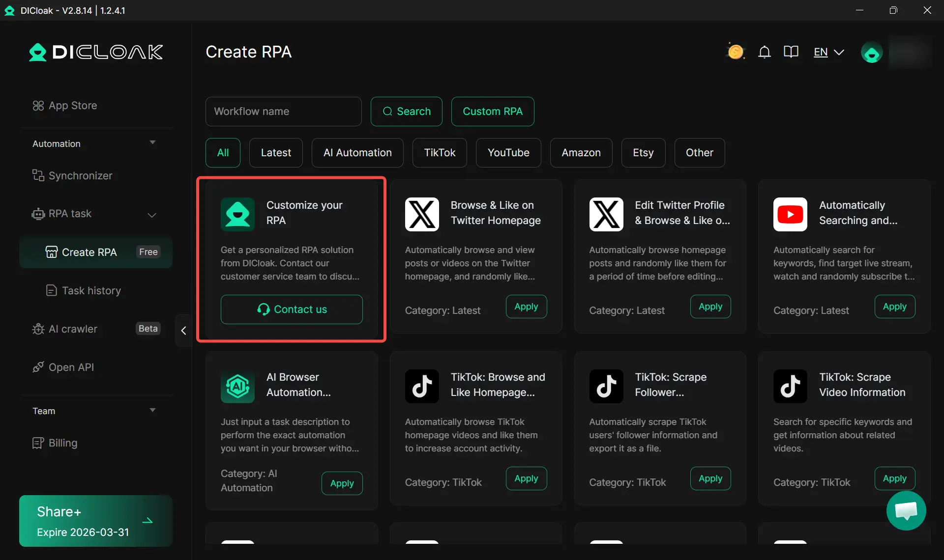Image resolution: width=944 pixels, height=560 pixels.
Task: Select the TikTok category tab
Action: click(439, 153)
